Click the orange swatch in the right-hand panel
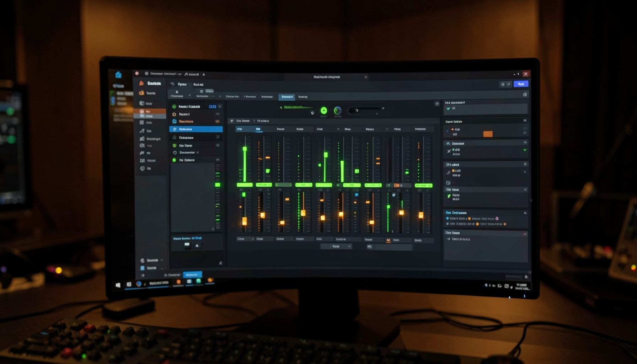Screen dimensions: 637x364 coord(488,134)
